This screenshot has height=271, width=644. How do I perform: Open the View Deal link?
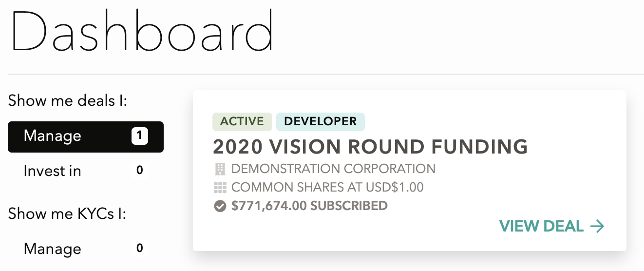pos(552,226)
